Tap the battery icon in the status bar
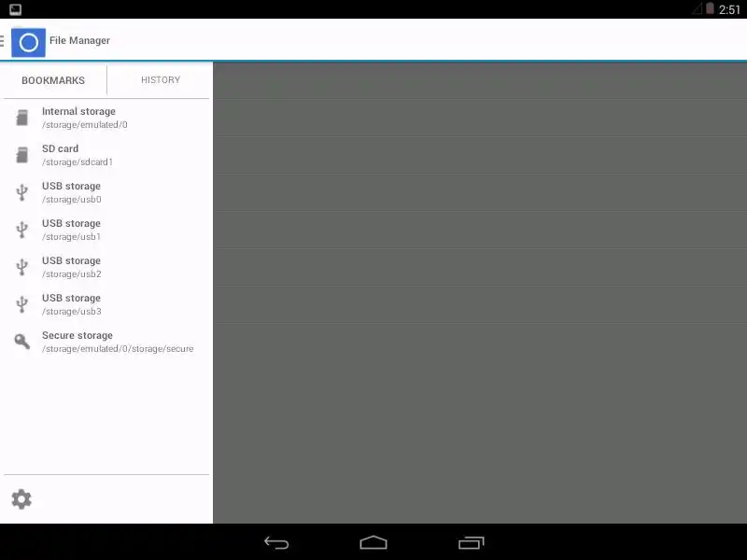 [x=710, y=8]
